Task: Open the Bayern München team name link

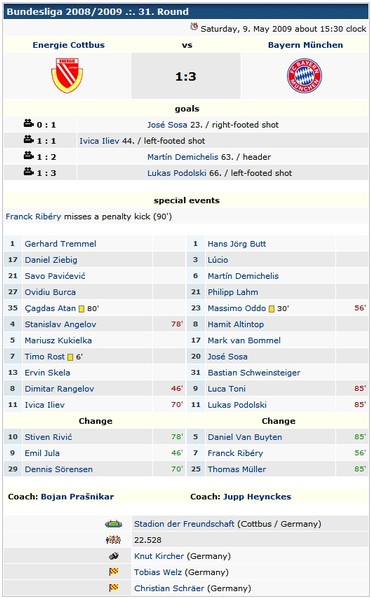Action: [305, 45]
